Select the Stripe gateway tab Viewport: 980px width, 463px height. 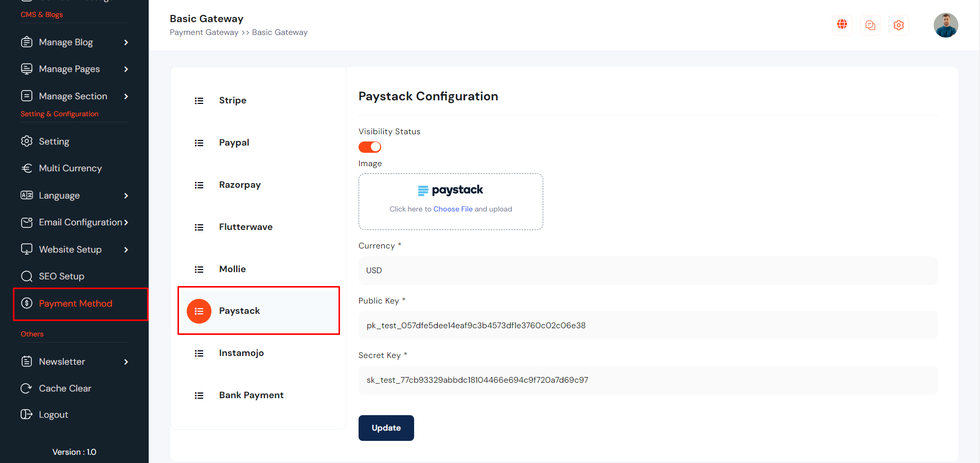[x=233, y=100]
